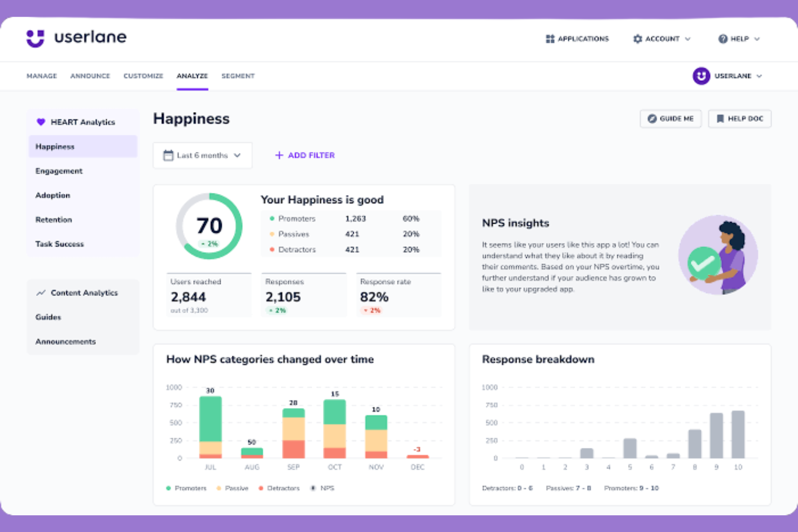Click the score 5 bar in Response breakdown

[630, 448]
